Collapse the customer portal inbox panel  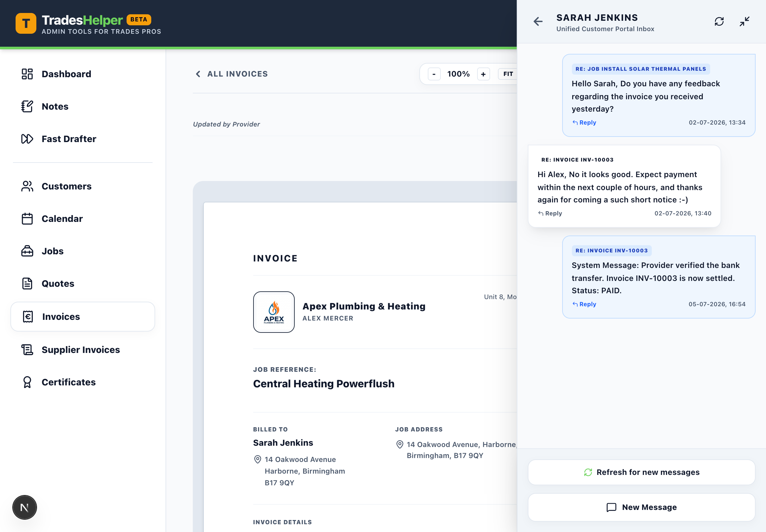pyautogui.click(x=745, y=22)
